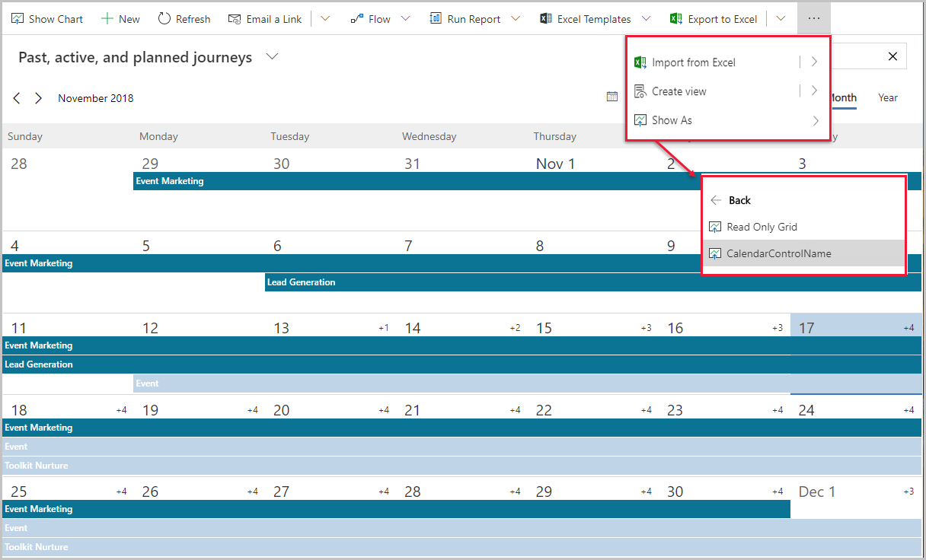Click the Read Only Grid icon
Image resolution: width=926 pixels, height=560 pixels.
click(715, 227)
